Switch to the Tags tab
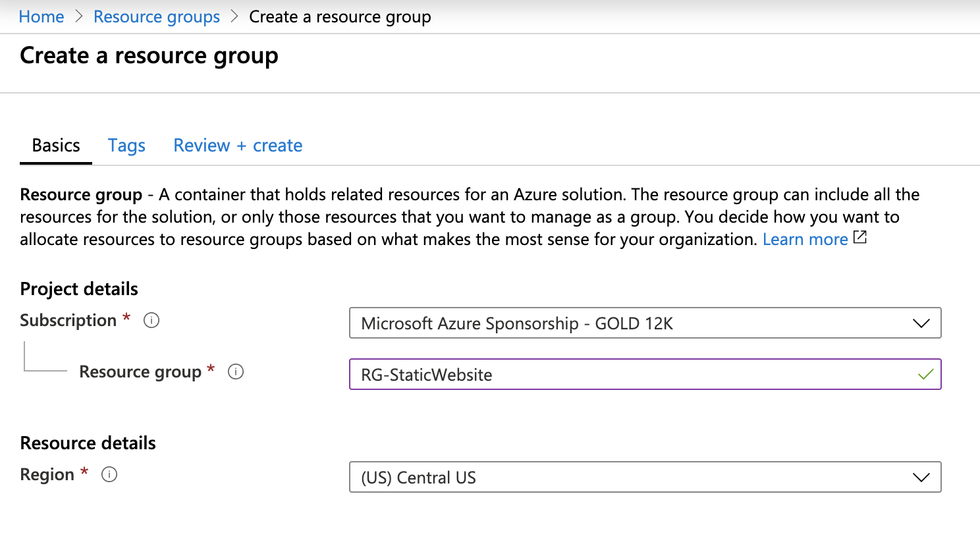The height and width of the screenshot is (552, 980). click(126, 145)
